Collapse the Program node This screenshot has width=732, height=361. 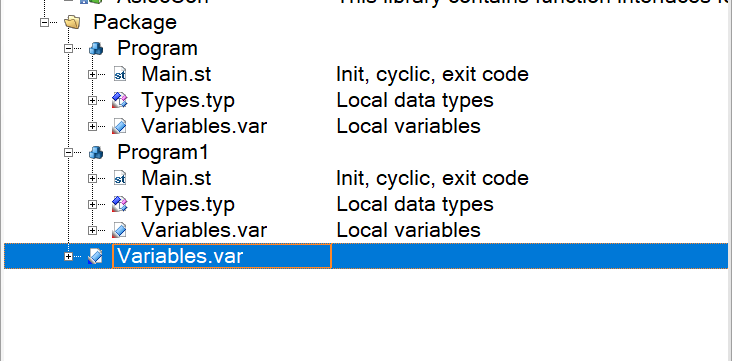click(x=69, y=48)
